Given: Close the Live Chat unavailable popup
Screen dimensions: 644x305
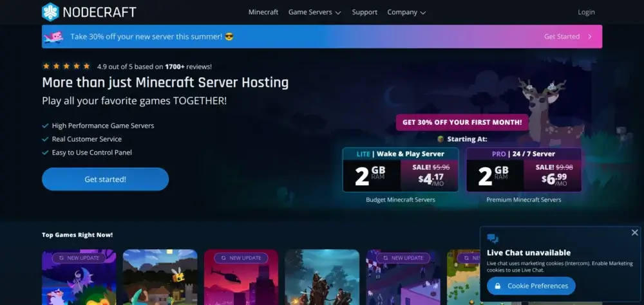Looking at the screenshot, I should click(635, 232).
